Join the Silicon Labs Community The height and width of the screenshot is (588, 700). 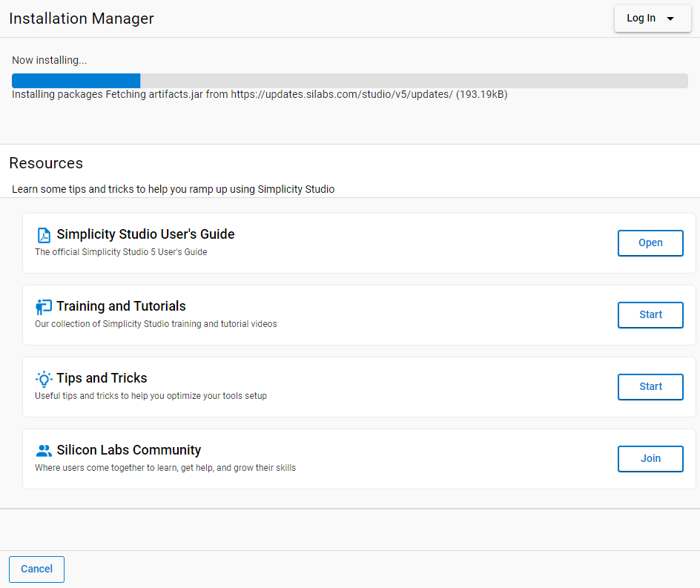click(x=650, y=459)
